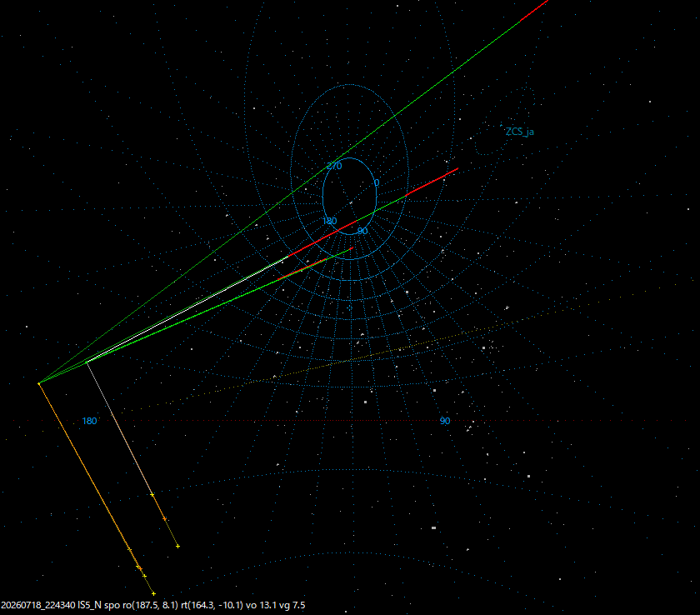This screenshot has height=615, width=700.
Task: Click the yellow convergence point where green lines meet
Action: (x=39, y=383)
